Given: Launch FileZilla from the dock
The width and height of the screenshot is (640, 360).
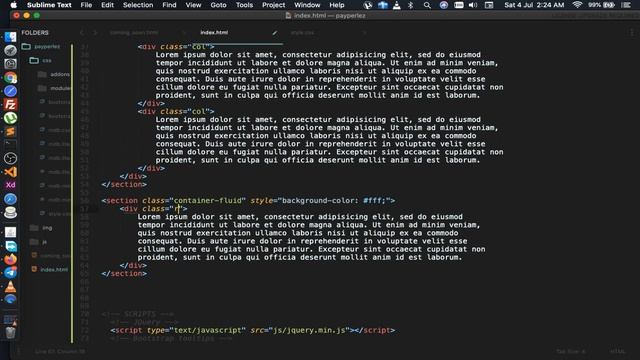Looking at the screenshot, I should [11, 104].
